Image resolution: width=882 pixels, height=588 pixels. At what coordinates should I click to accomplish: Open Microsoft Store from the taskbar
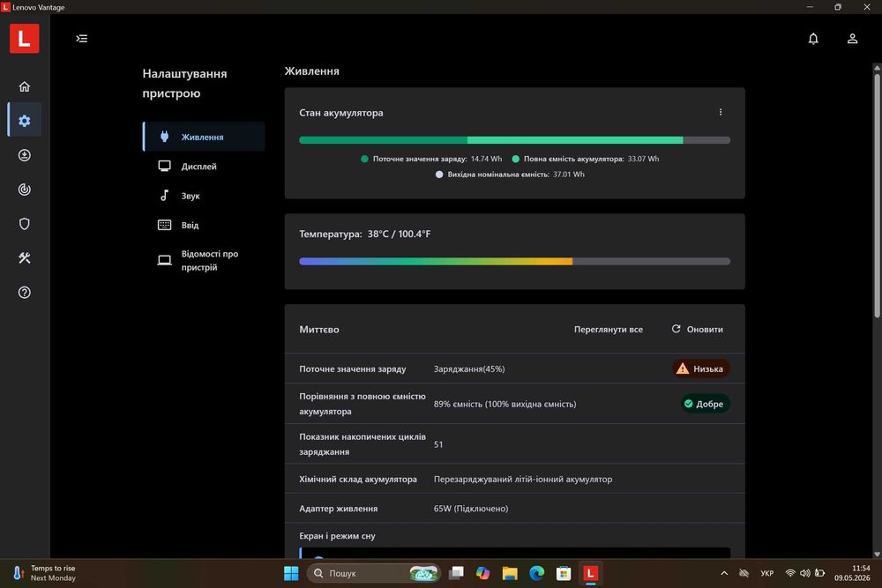tap(564, 573)
